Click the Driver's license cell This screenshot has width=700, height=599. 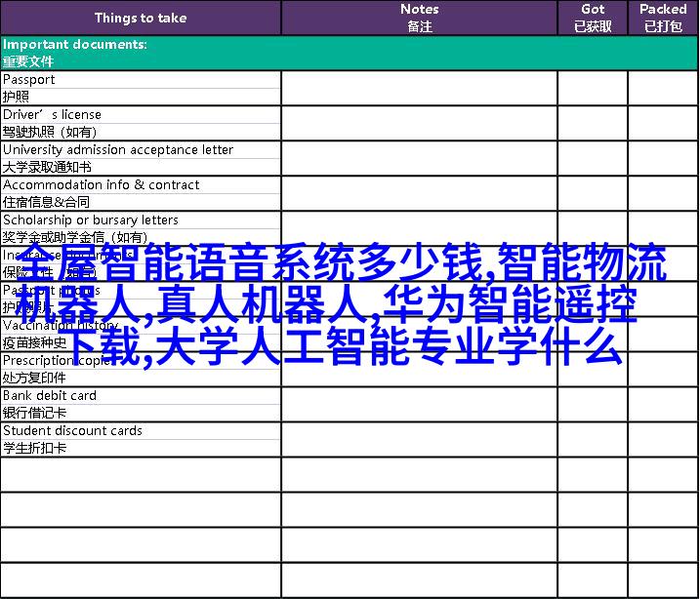pos(141,114)
